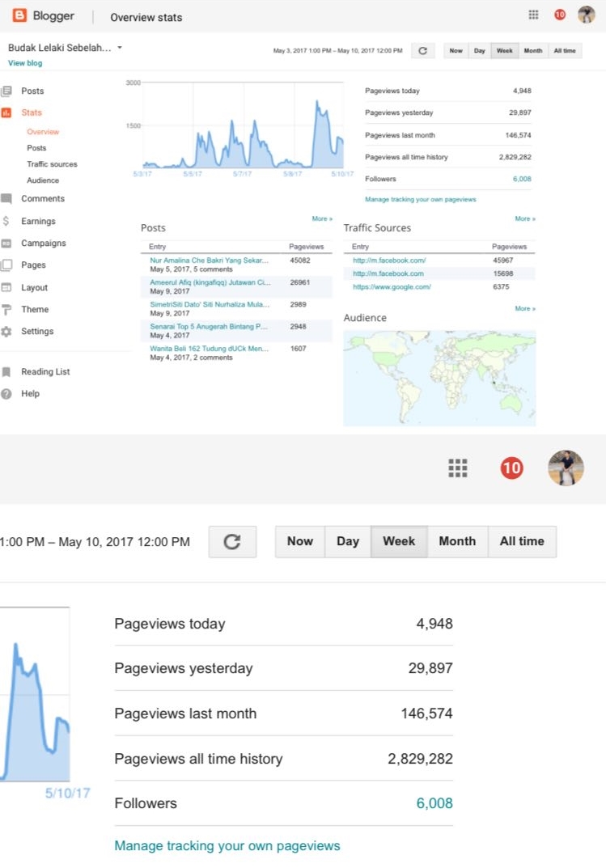Open the enlarged Google apps grid icon
The image size is (606, 868).
458,468
